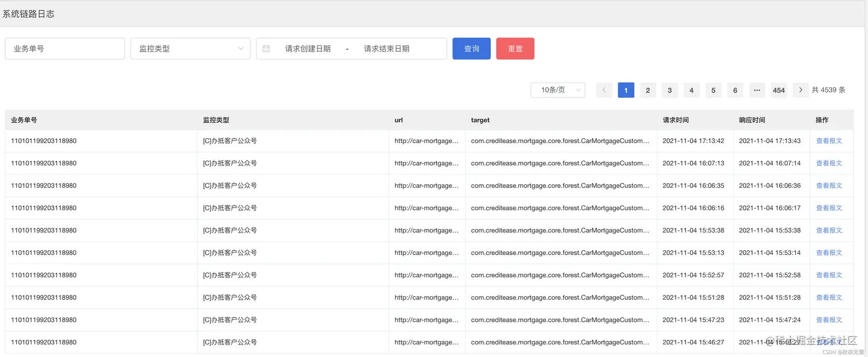This screenshot has height=357, width=868.
Task: Click the request time 2021-11-04 15:46:27
Action: coord(693,342)
